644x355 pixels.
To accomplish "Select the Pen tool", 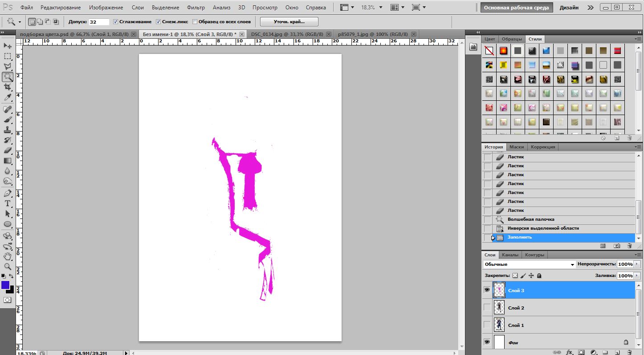I will tap(8, 193).
